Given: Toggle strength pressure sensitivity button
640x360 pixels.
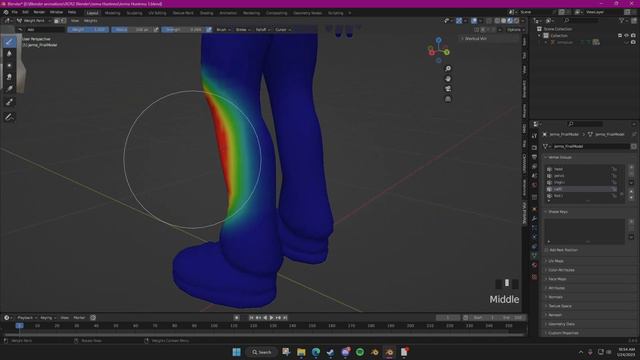Looking at the screenshot, I should tap(209, 29).
